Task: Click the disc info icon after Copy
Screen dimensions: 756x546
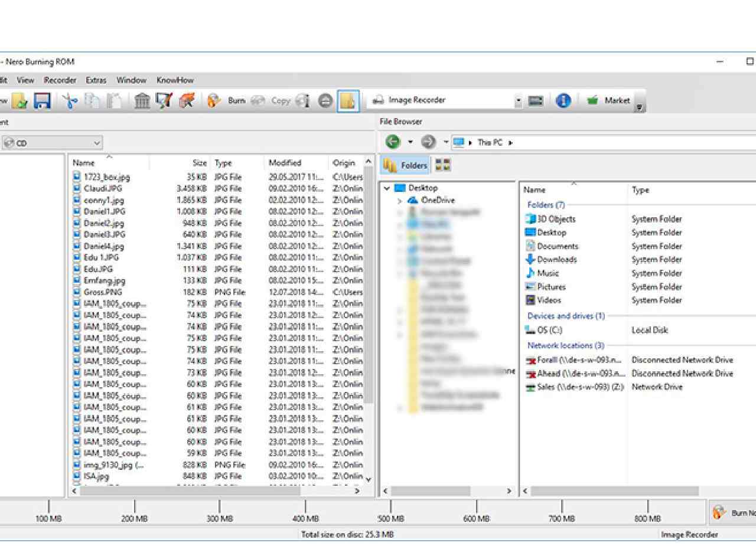Action: click(x=303, y=101)
